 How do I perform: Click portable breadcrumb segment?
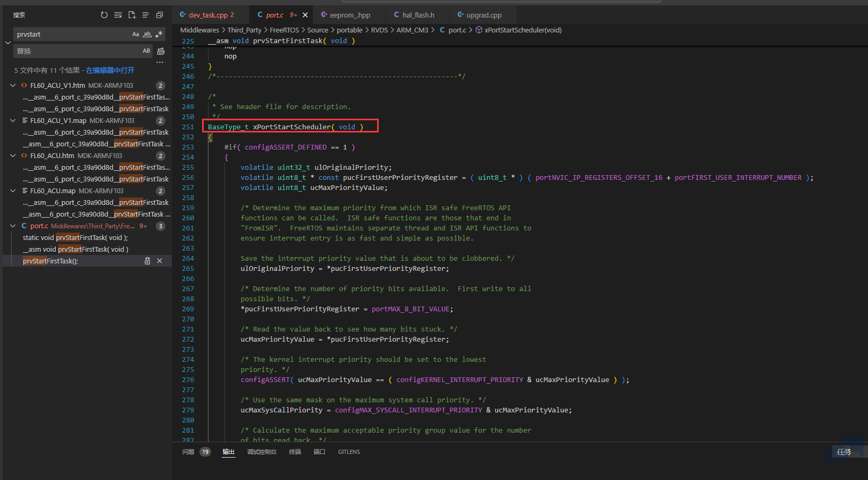pyautogui.click(x=349, y=30)
